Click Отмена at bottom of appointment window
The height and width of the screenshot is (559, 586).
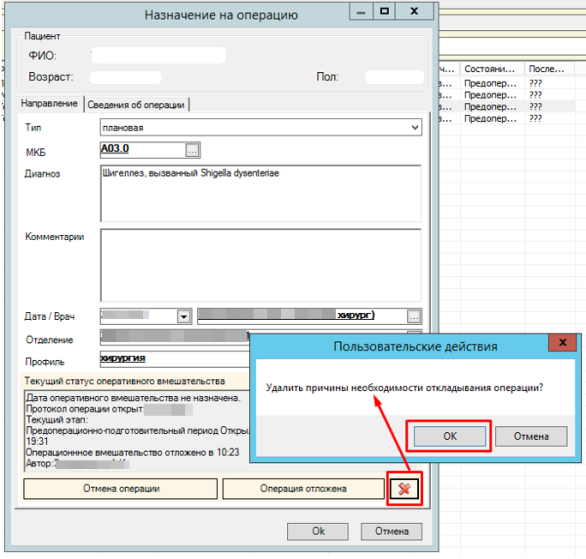(391, 531)
